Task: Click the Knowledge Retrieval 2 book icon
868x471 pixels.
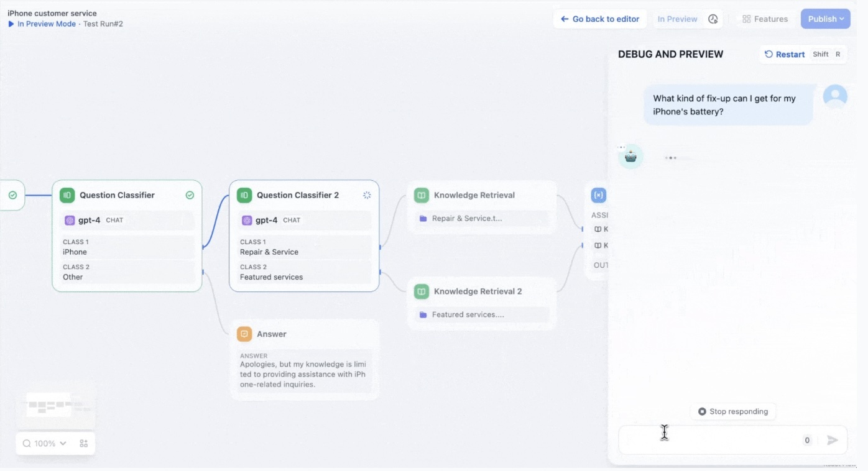Action: coord(422,291)
